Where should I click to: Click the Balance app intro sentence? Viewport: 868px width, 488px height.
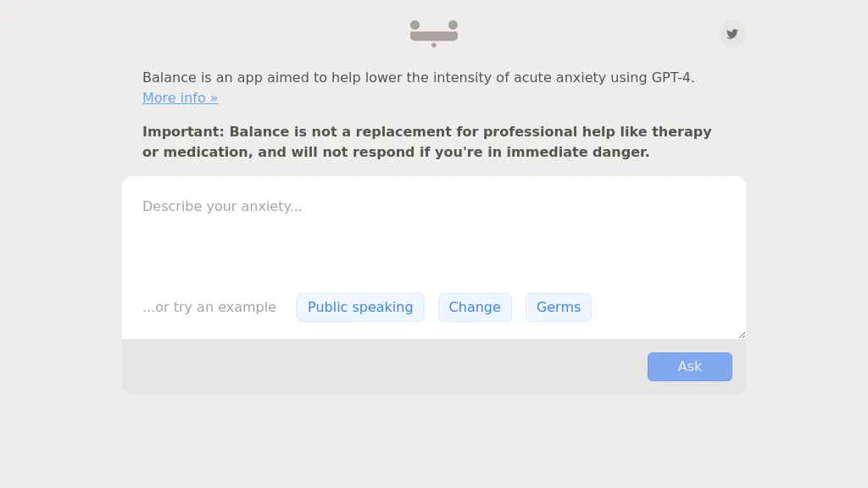tap(419, 78)
